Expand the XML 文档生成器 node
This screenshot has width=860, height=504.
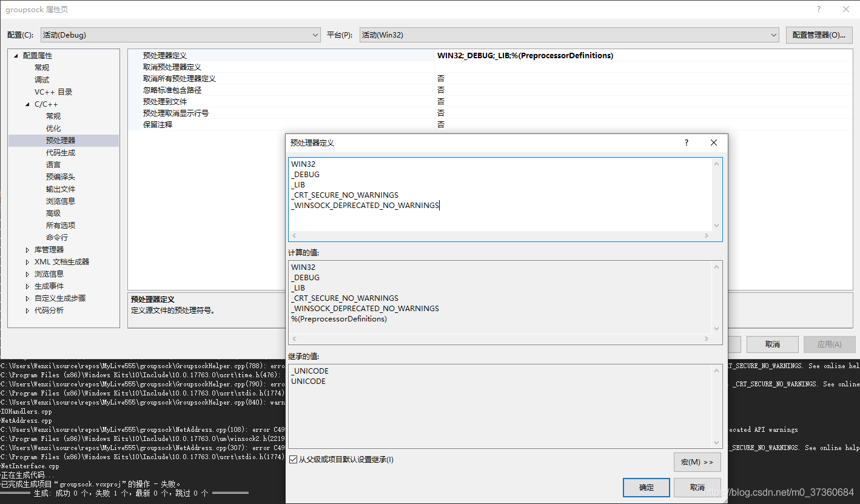point(27,262)
